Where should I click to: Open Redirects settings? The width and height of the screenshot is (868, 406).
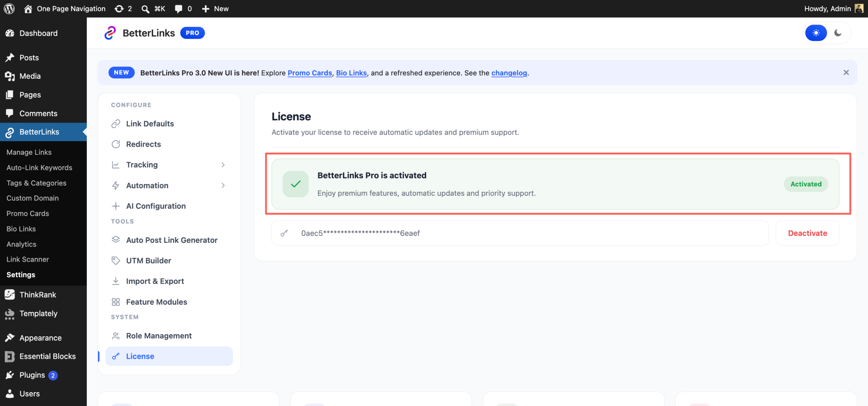click(x=169, y=144)
